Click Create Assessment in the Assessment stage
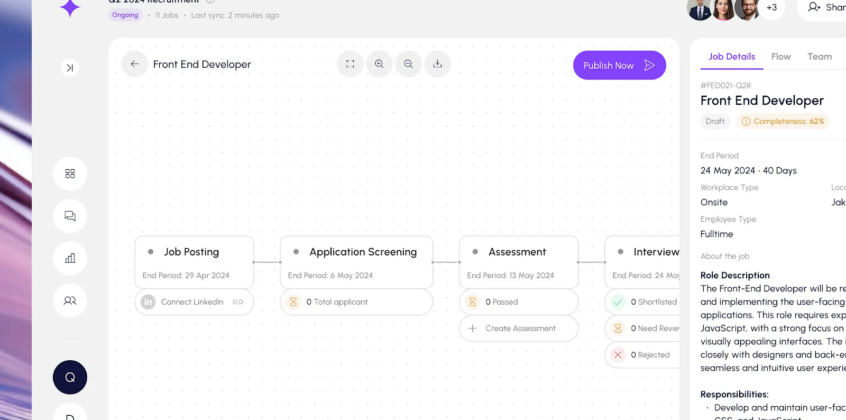846x420 pixels. tap(519, 328)
